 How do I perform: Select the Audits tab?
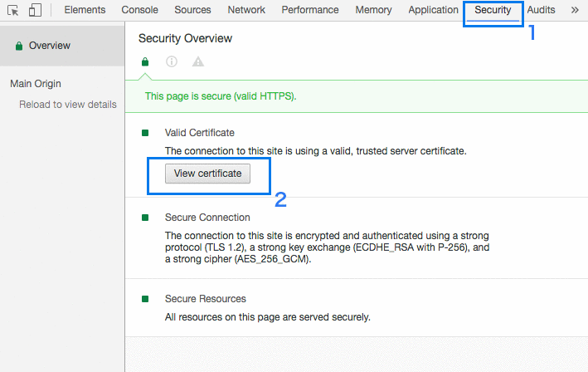(541, 11)
